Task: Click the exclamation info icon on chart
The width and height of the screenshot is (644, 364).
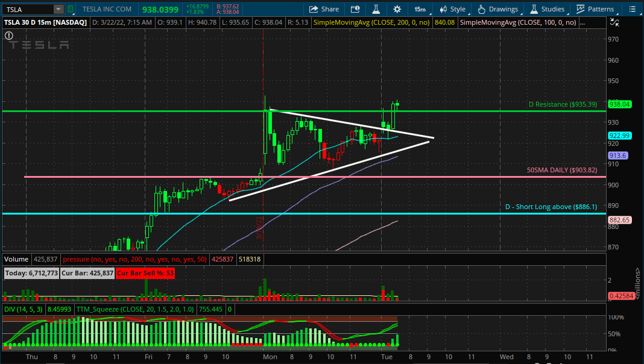Action: tap(8, 36)
